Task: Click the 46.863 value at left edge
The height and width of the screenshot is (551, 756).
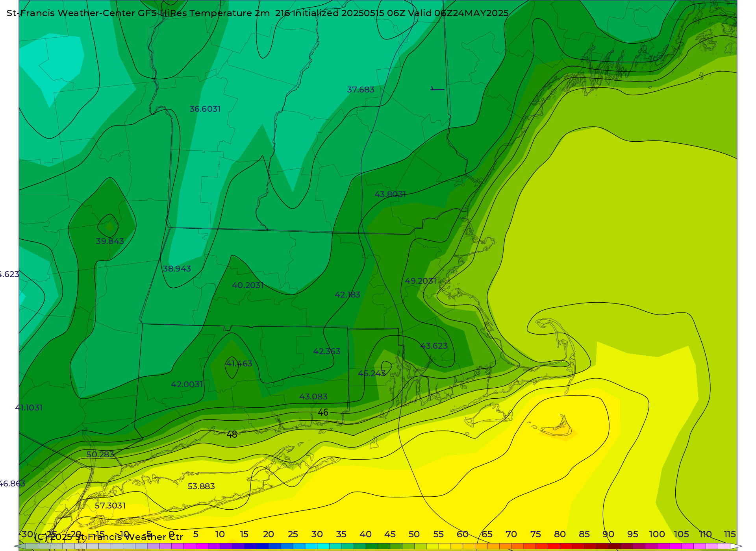Action: point(12,484)
